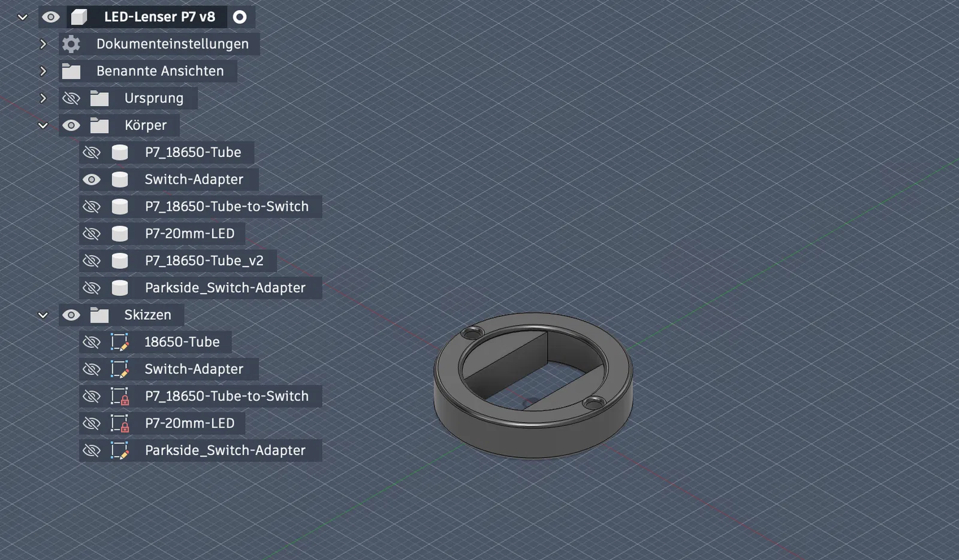959x560 pixels.
Task: Select the Parkside_Switch-Adapter sketch name
Action: click(225, 450)
